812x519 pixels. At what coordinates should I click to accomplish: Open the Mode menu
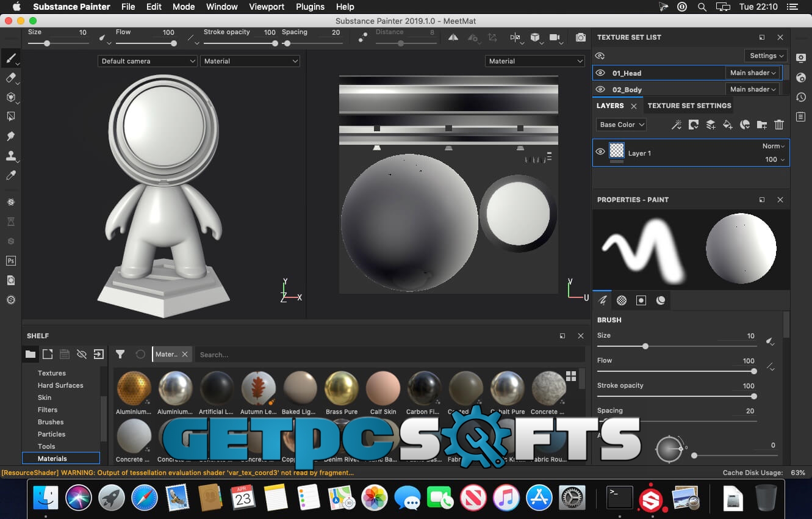pyautogui.click(x=184, y=7)
